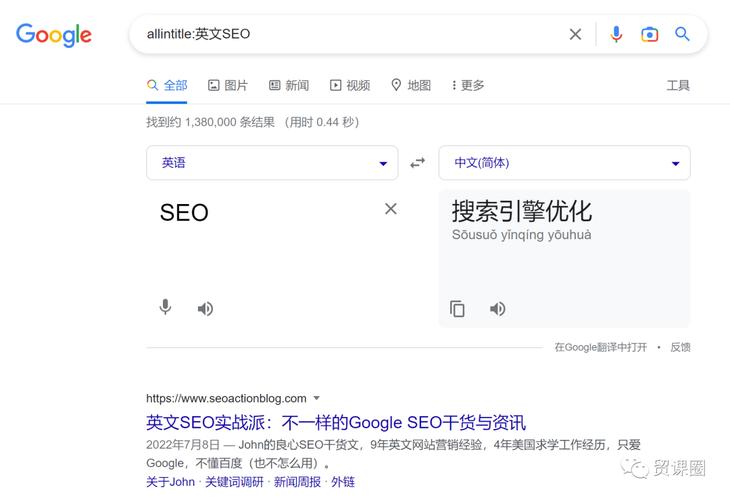Clear the search query with the X icon
Viewport: 730px width, 500px height.
(575, 34)
